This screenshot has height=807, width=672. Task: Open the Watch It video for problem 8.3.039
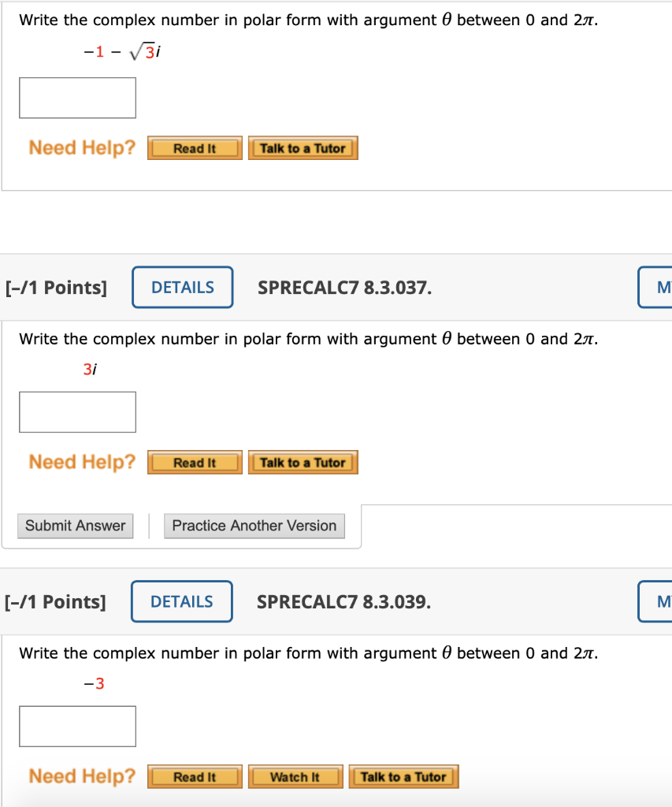coord(295,776)
